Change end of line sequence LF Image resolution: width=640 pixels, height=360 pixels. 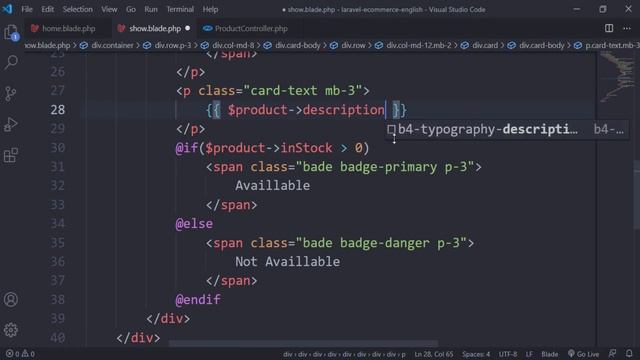point(529,354)
